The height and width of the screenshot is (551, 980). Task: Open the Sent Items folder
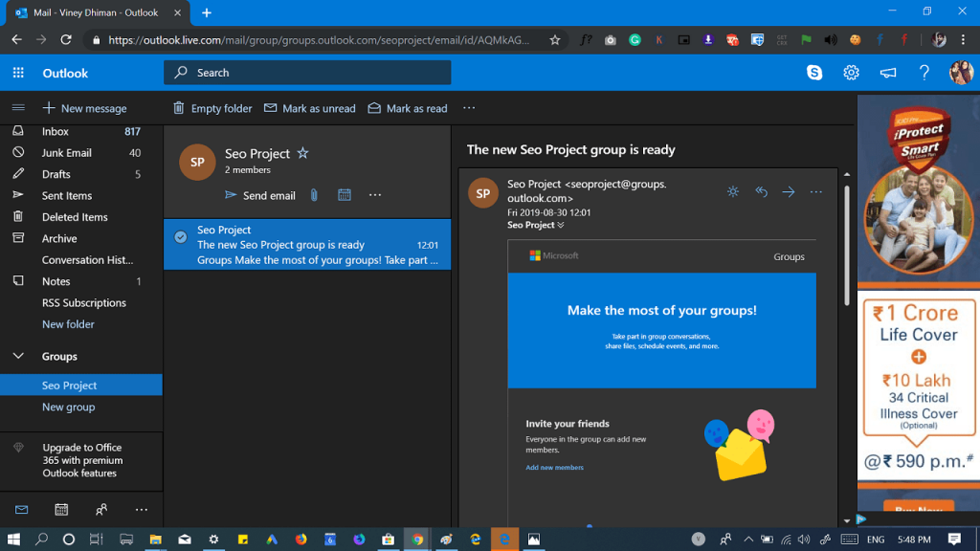(81, 195)
